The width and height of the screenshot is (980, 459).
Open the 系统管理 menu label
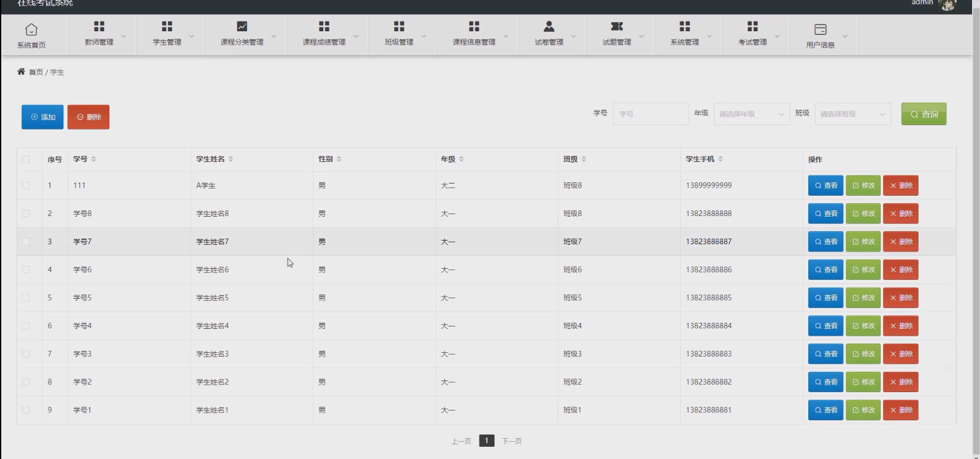pyautogui.click(x=685, y=42)
